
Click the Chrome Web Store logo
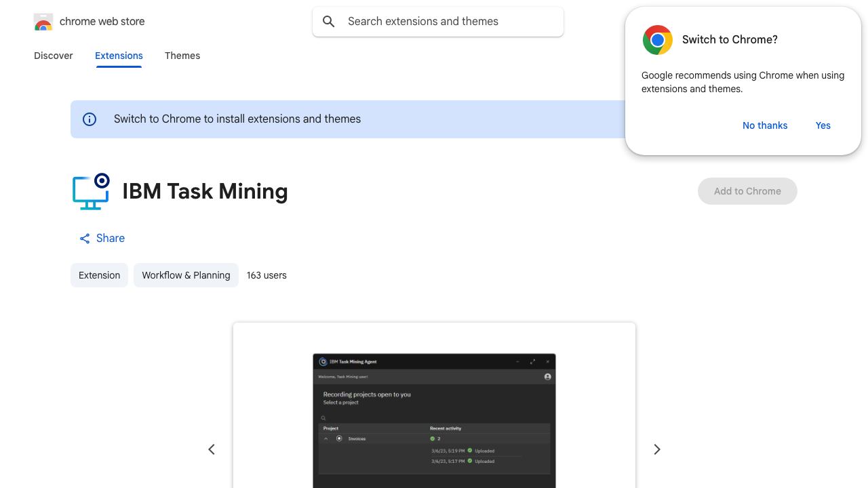coord(43,22)
